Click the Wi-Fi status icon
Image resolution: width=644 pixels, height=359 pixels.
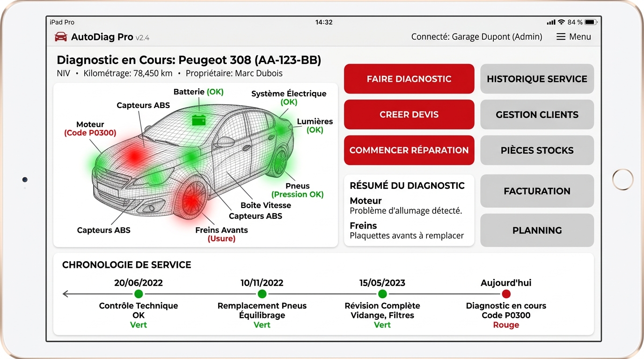(561, 22)
